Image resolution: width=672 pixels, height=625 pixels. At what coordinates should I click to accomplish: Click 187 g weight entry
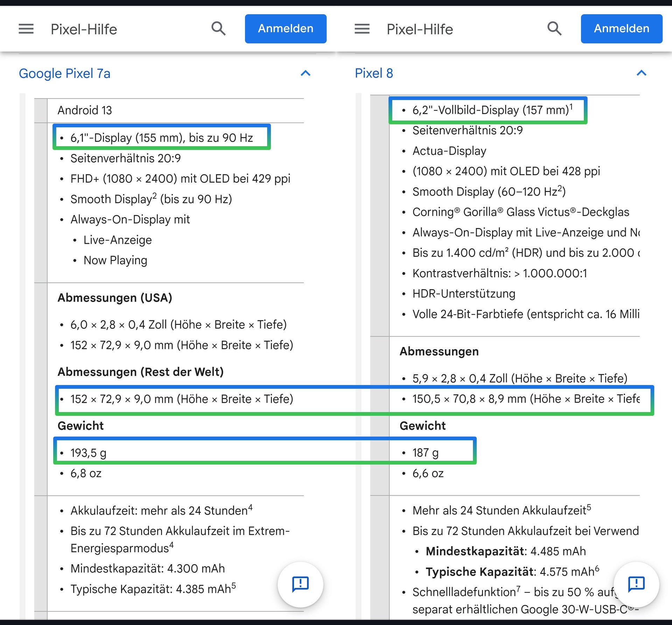pos(425,453)
